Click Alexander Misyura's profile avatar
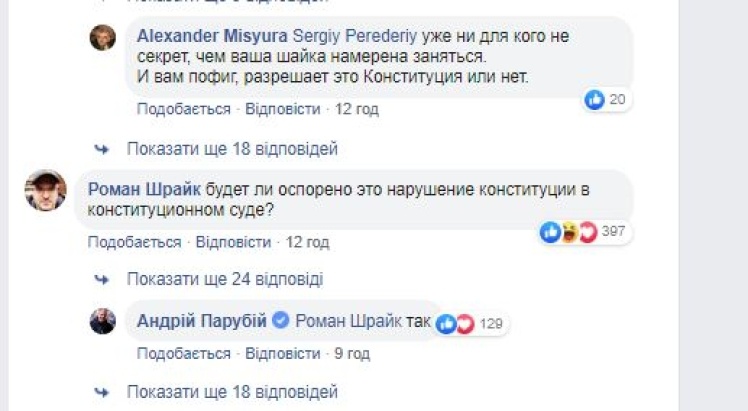 pyautogui.click(x=103, y=38)
